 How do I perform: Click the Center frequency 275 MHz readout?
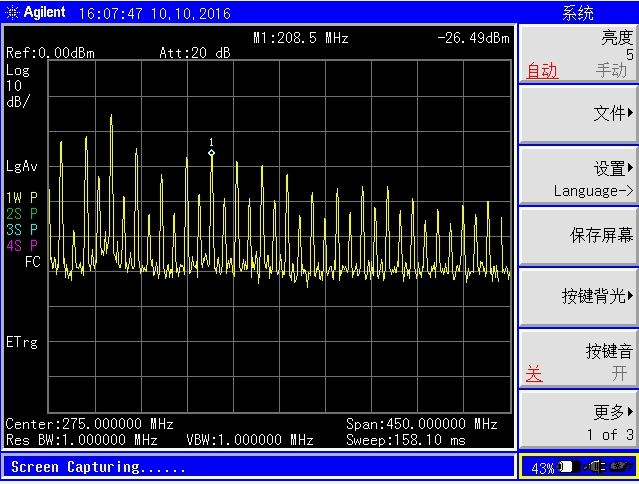pos(90,424)
